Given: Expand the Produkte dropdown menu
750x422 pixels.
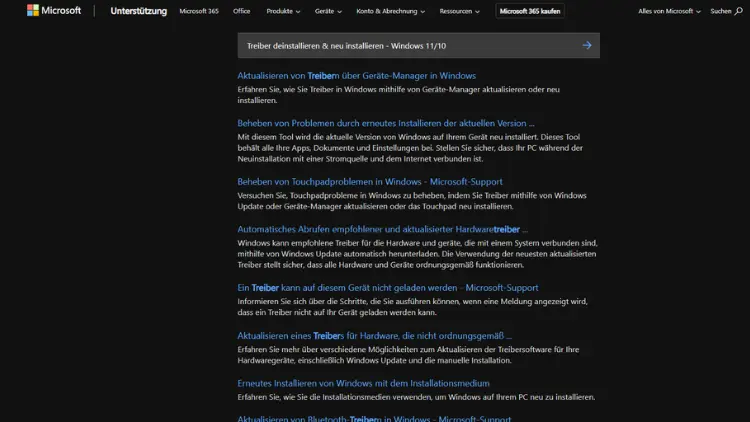Looking at the screenshot, I should click(x=283, y=11).
